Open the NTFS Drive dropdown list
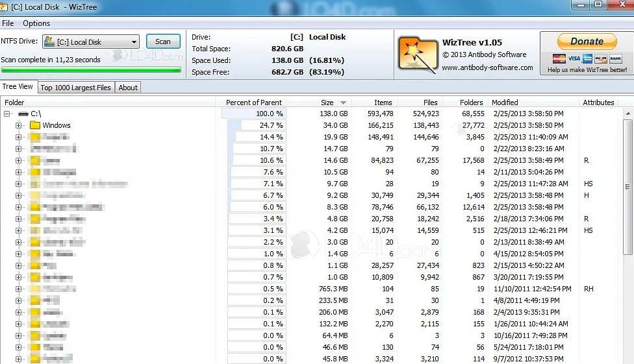This screenshot has height=364, width=634. [x=134, y=42]
